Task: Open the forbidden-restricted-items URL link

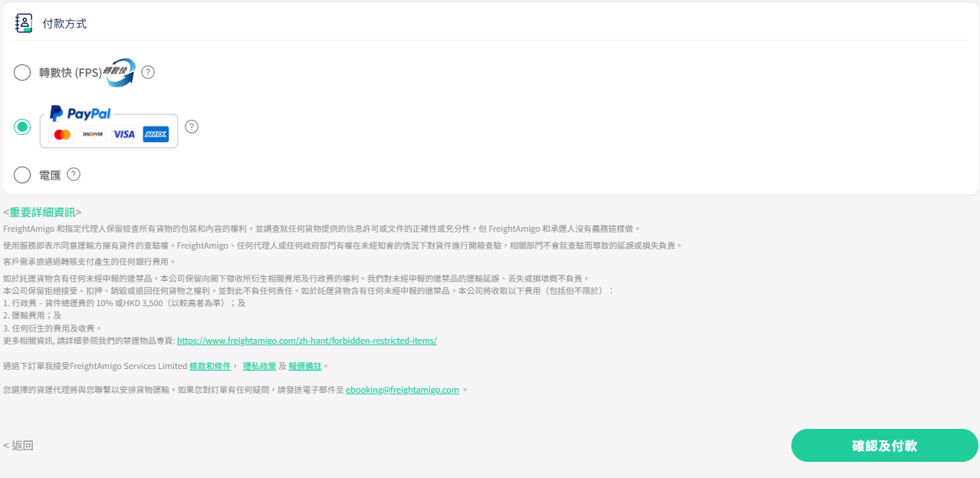Action: tap(307, 340)
